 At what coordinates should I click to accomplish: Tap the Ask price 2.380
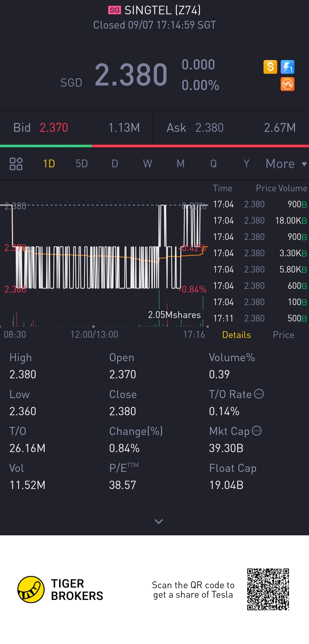(x=209, y=128)
